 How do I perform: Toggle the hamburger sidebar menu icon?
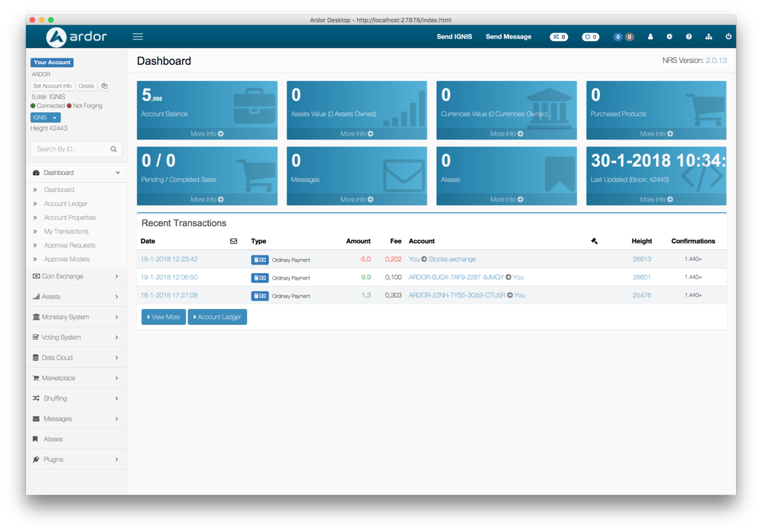point(138,37)
